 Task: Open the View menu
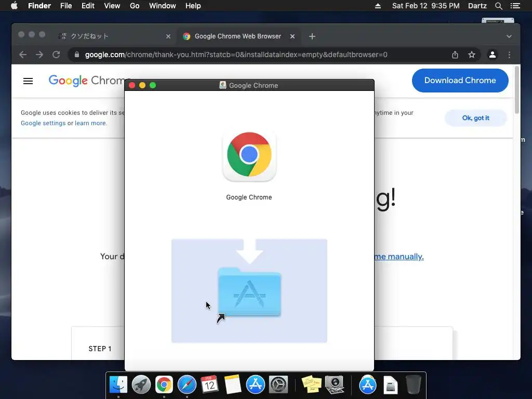(x=112, y=6)
